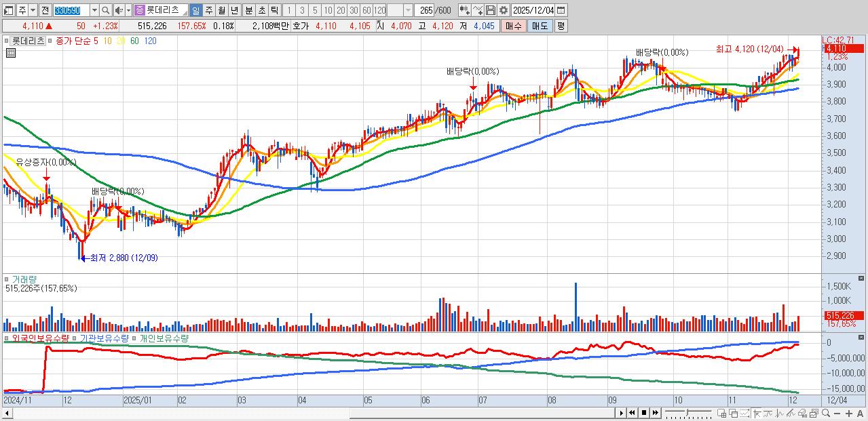
Task: Choose the 30 interval button
Action: 354,10
